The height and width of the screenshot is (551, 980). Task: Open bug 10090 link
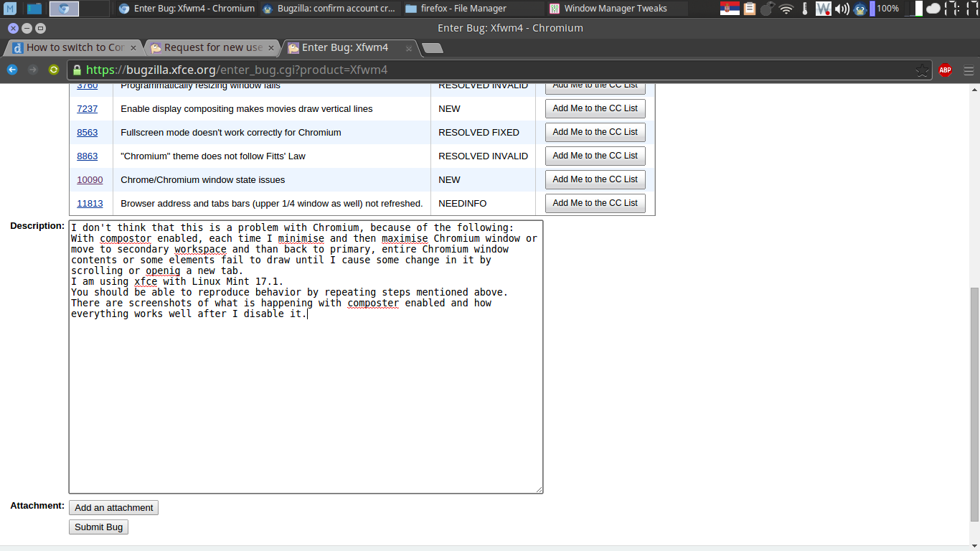coord(90,179)
